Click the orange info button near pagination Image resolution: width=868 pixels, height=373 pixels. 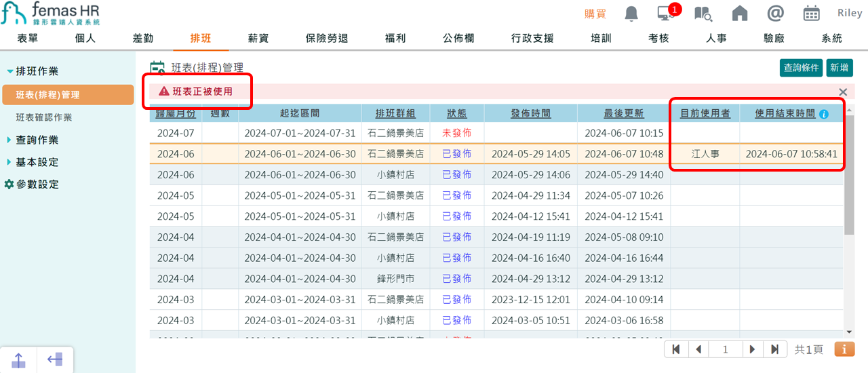(x=844, y=349)
